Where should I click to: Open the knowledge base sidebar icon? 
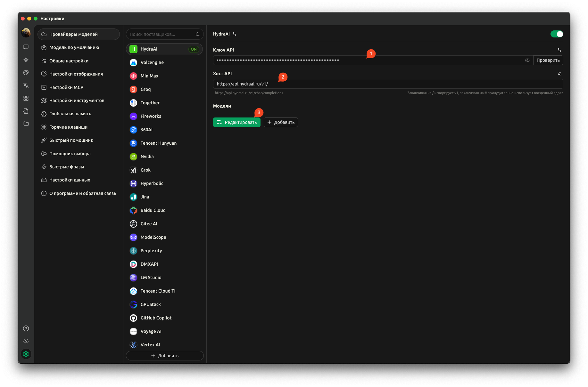point(26,111)
